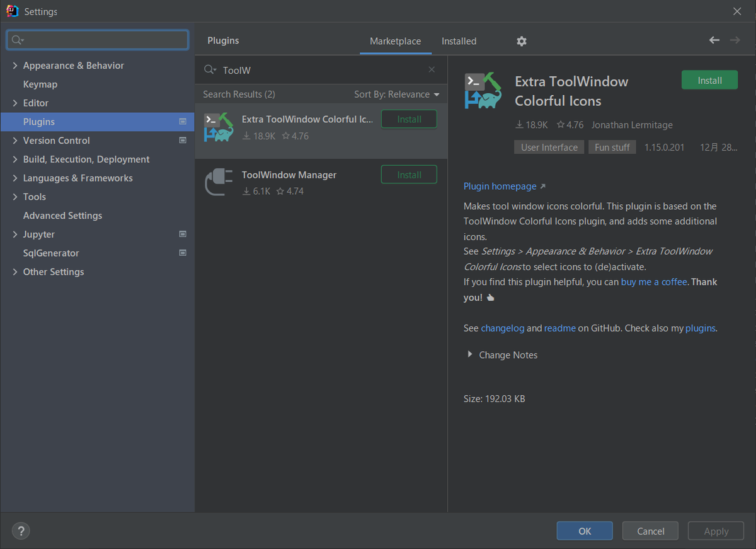The height and width of the screenshot is (549, 756).
Task: Select SqlGenerator in settings tree
Action: [x=51, y=253]
